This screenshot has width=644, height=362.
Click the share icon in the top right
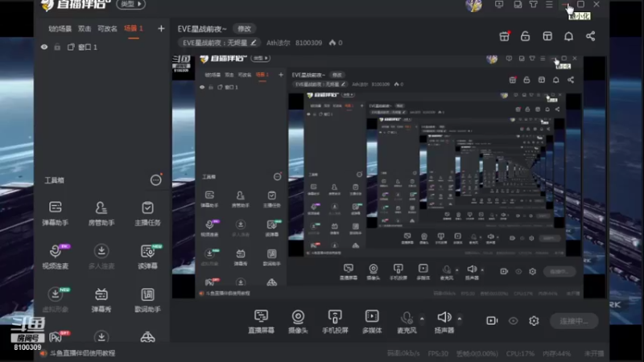[590, 36]
